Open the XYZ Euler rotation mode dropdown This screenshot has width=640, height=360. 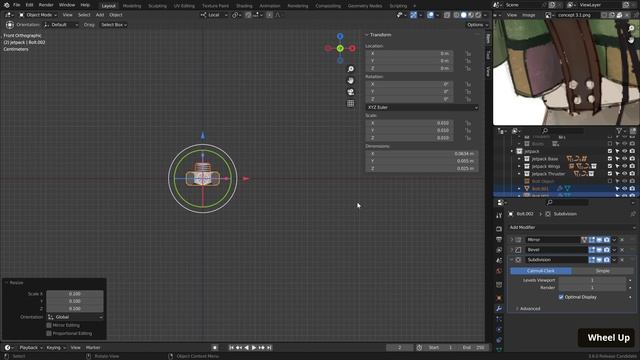[422, 107]
